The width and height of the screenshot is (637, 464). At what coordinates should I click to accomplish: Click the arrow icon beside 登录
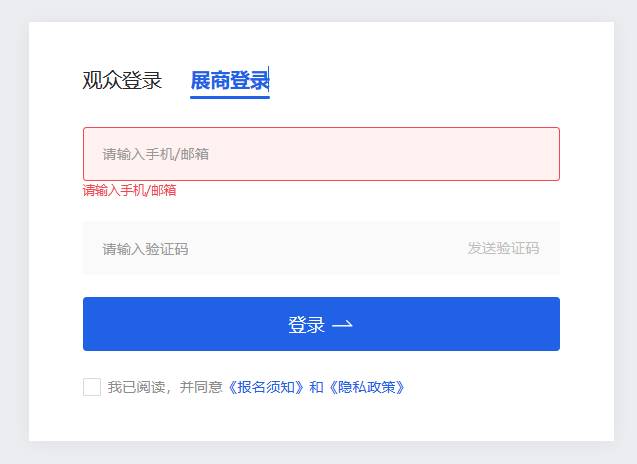point(342,324)
